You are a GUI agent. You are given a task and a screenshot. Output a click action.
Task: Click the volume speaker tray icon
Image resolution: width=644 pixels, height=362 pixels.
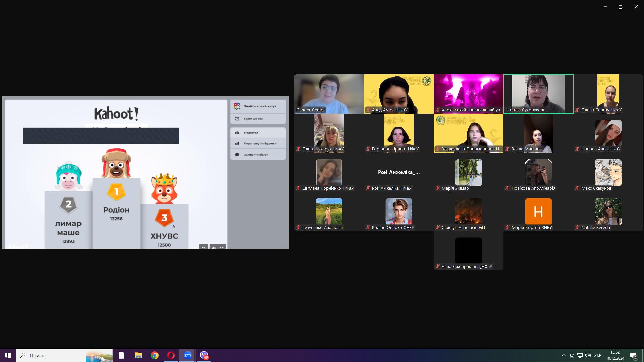pos(588,355)
